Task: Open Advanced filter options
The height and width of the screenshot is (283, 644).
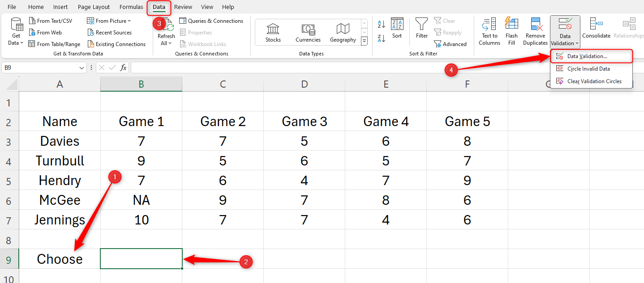Action: pyautogui.click(x=451, y=44)
